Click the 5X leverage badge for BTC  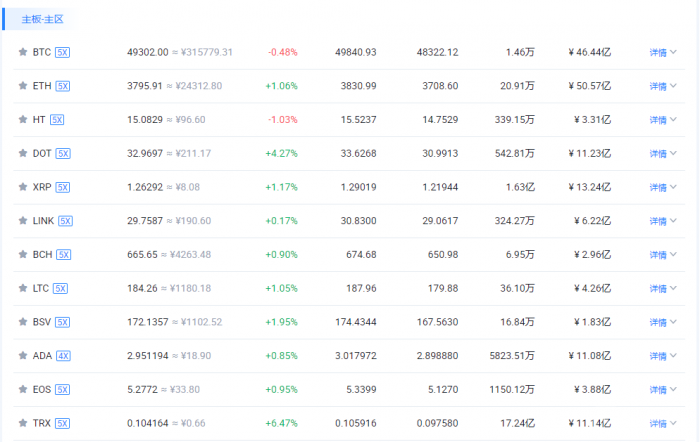62,53
